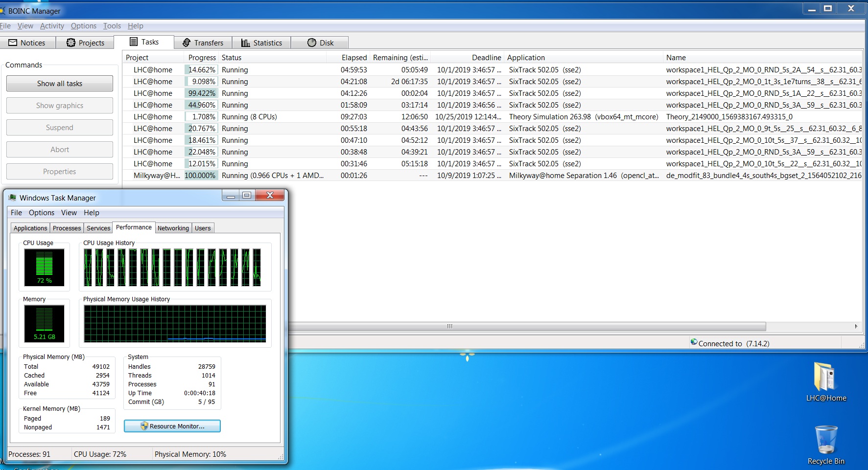Click the BOINC Manager title bar icon
Screen dimensions: 868x470
pos(2,11)
